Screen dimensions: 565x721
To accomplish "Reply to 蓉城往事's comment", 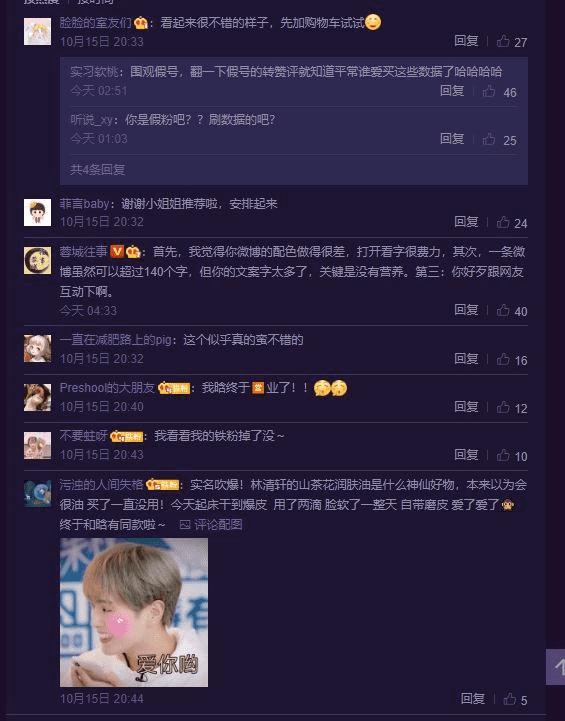I will tap(466, 310).
